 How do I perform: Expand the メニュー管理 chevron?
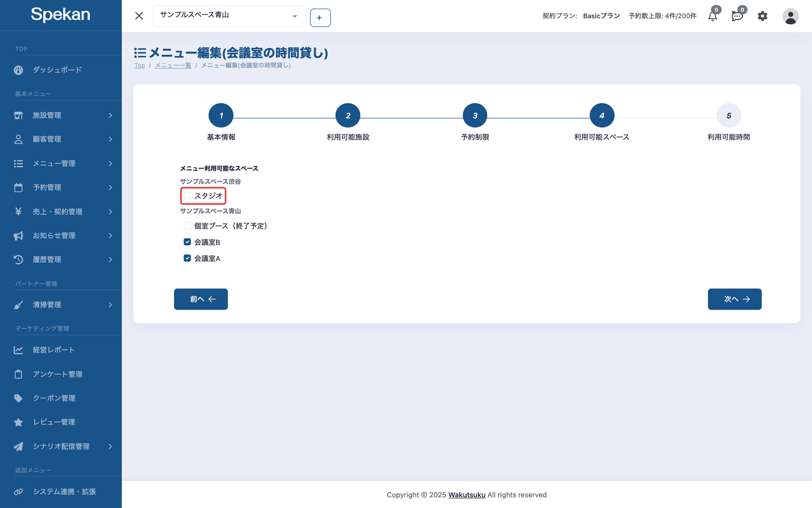[110, 164]
